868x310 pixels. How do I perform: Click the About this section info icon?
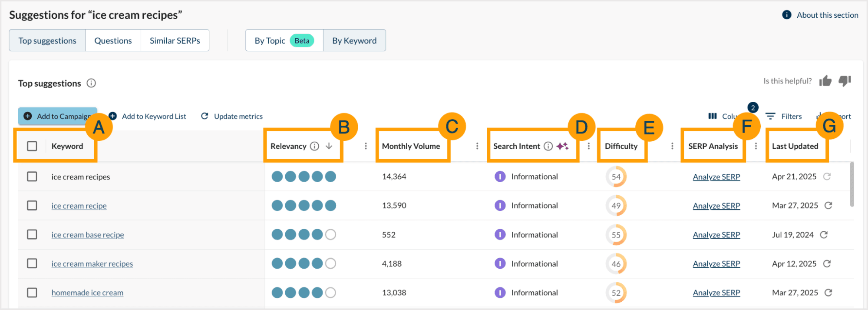pos(786,15)
